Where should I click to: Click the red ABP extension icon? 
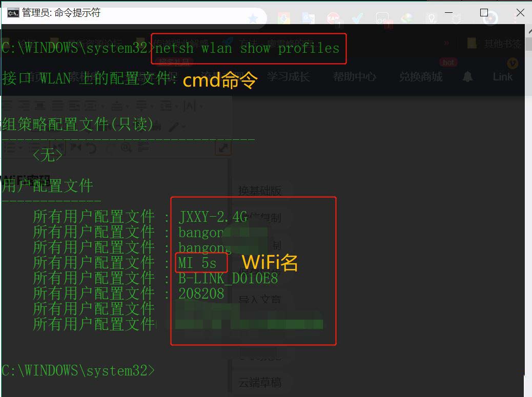(x=333, y=18)
